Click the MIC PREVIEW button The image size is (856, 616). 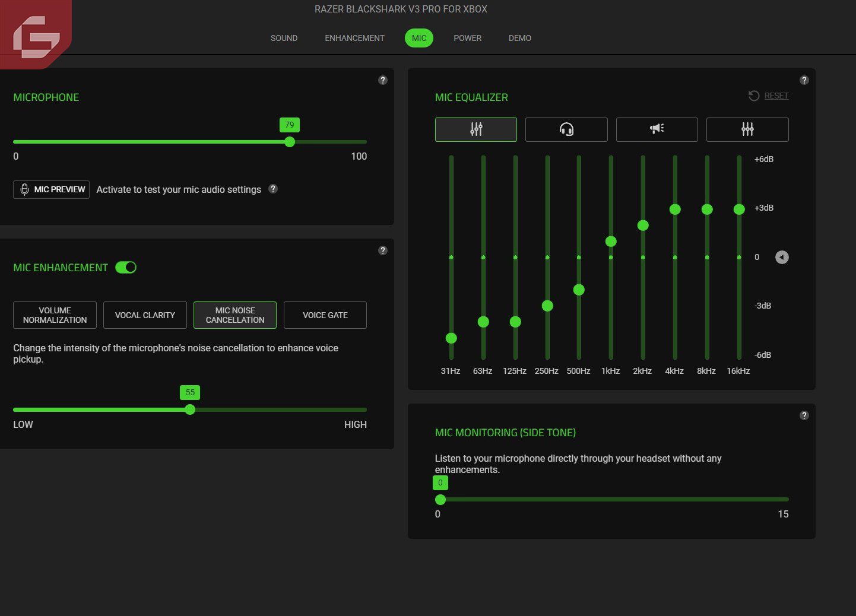tap(52, 189)
